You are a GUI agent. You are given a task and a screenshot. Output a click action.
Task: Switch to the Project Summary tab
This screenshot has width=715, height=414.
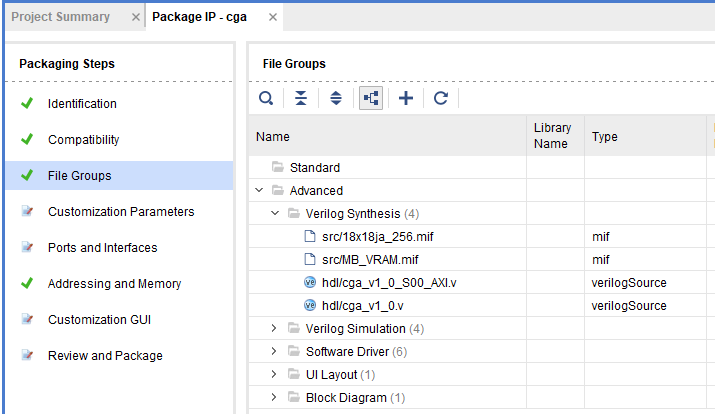click(x=61, y=17)
